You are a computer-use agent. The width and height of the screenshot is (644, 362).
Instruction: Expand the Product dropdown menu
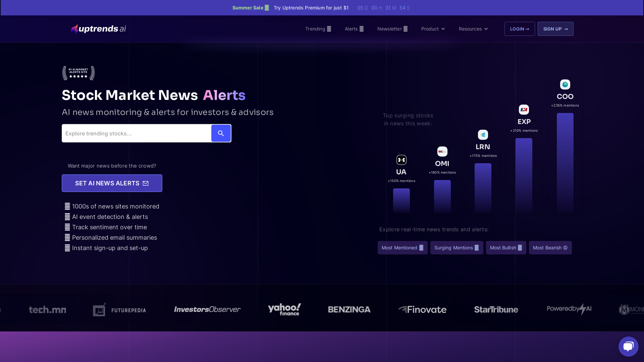[x=433, y=29]
